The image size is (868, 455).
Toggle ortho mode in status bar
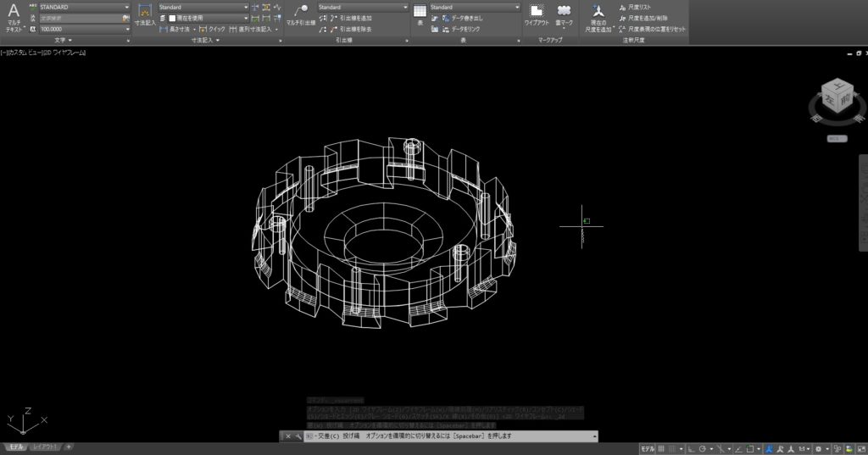tap(691, 448)
